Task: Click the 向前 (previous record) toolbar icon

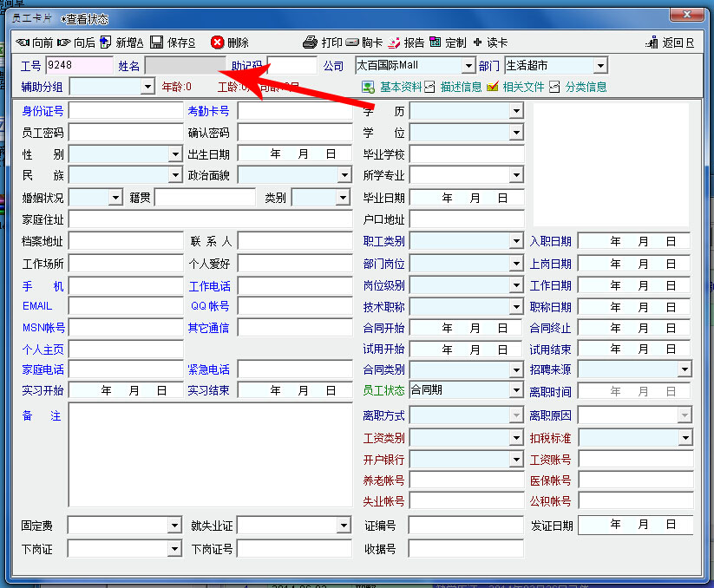Action: (23, 42)
